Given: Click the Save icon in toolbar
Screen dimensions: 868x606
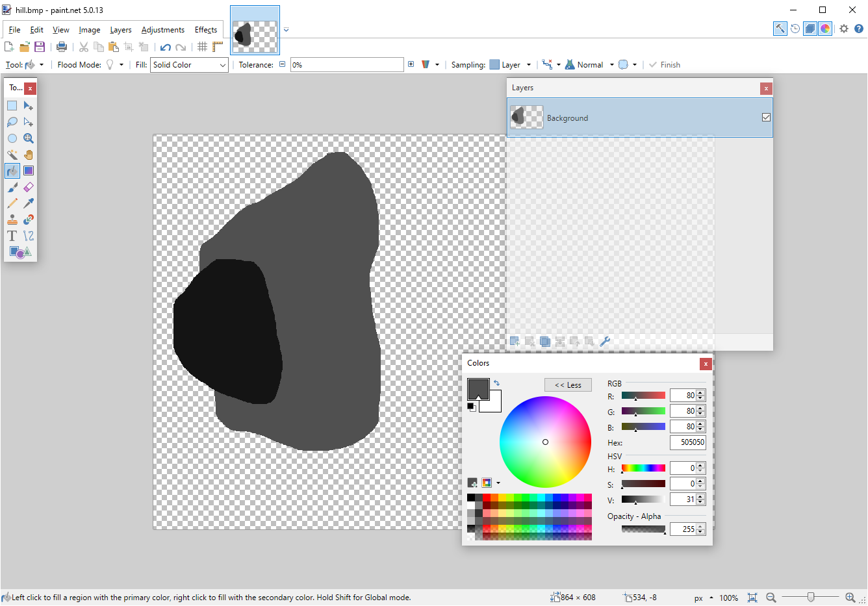Looking at the screenshot, I should pos(40,47).
